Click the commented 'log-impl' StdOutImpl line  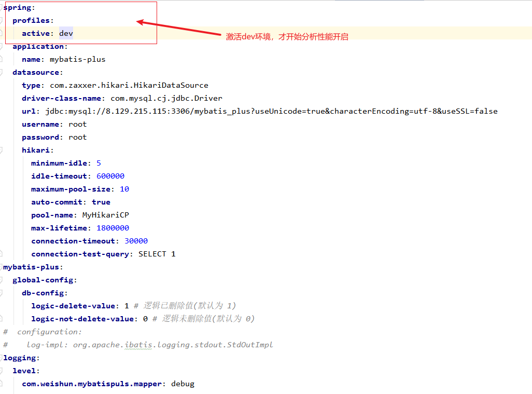(x=138, y=345)
